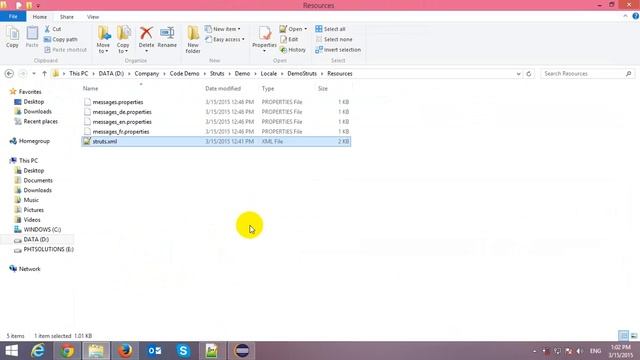
Task: Click Locale in the breadcrumb path
Action: [269, 73]
